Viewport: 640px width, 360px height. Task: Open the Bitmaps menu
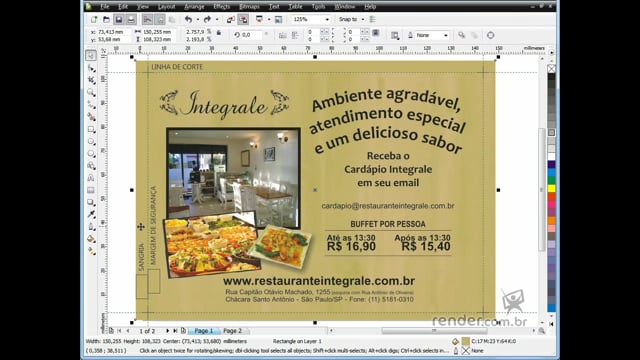tap(249, 7)
